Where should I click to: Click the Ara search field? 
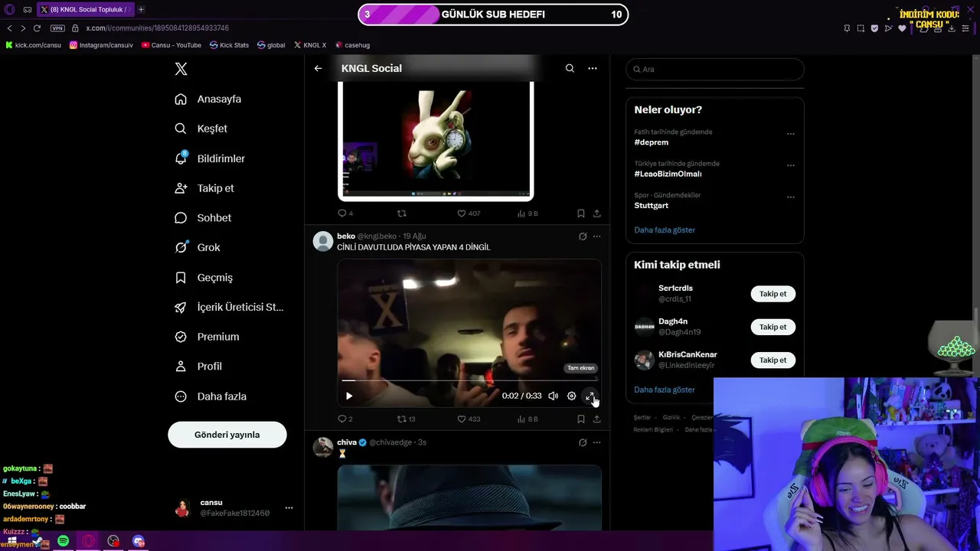pyautogui.click(x=715, y=69)
